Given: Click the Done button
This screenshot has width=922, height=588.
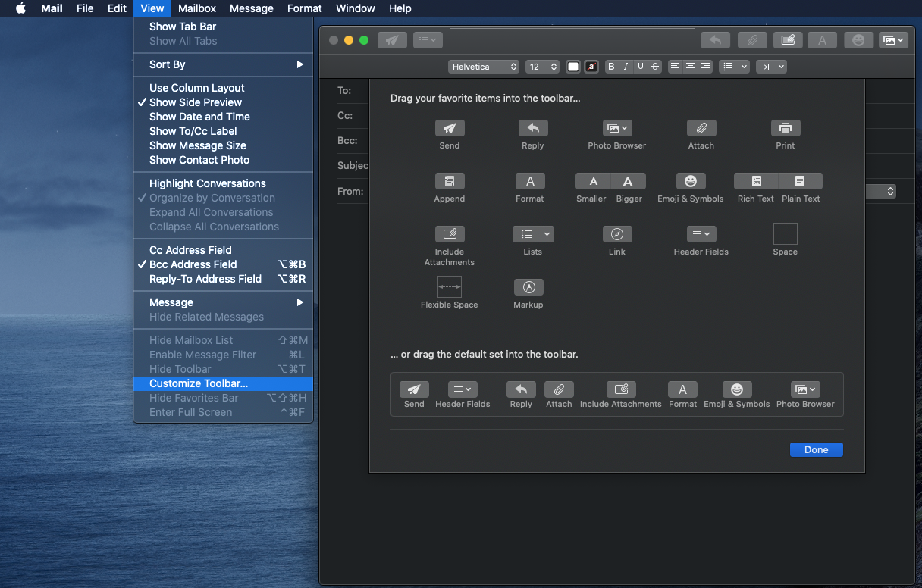Looking at the screenshot, I should (x=817, y=449).
